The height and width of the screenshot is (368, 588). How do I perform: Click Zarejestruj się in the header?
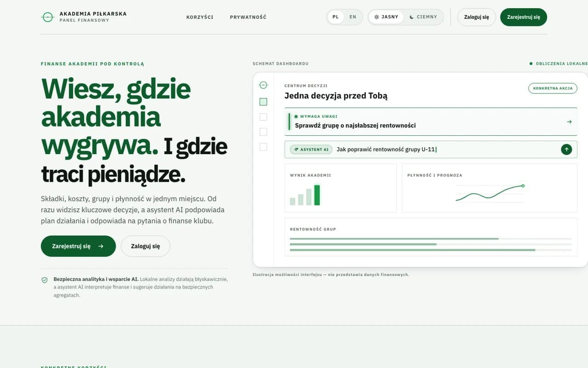524,17
